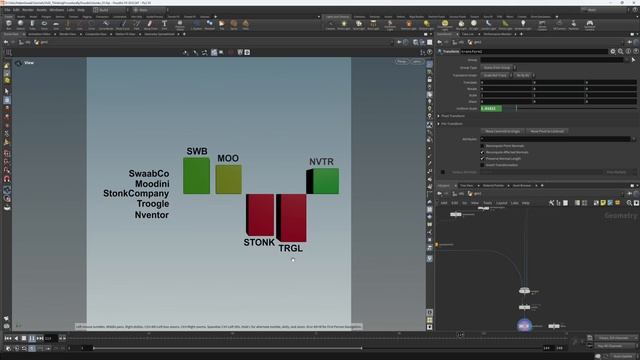Click the wrench tools icon in network toolbar
The width and height of the screenshot is (640, 360).
pos(551,203)
